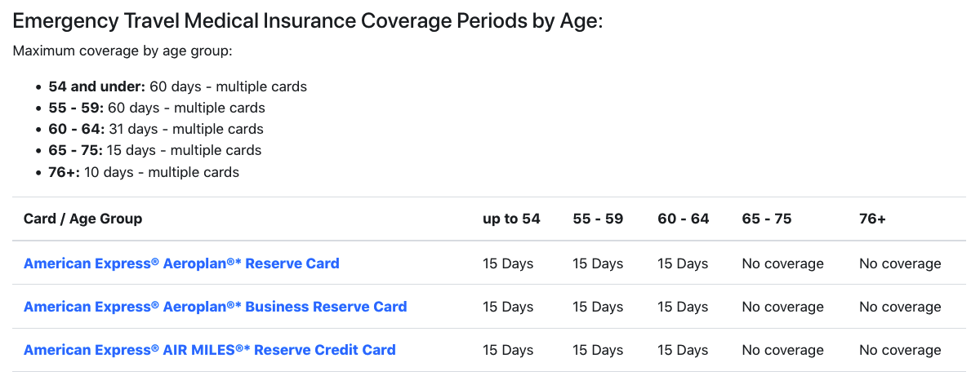Image resolution: width=980 pixels, height=376 pixels.
Task: Click AIR MILES Reserve up to 54 15 Days cell
Action: click(508, 350)
